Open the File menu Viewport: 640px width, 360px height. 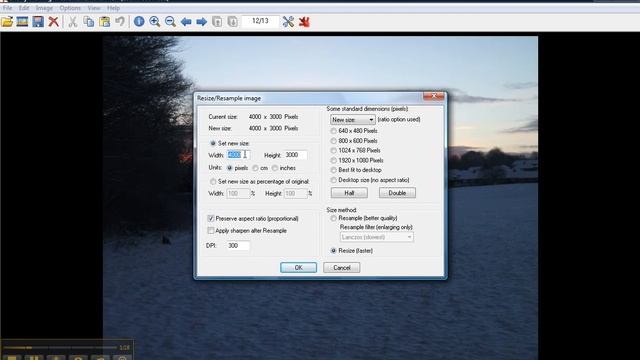click(7, 8)
